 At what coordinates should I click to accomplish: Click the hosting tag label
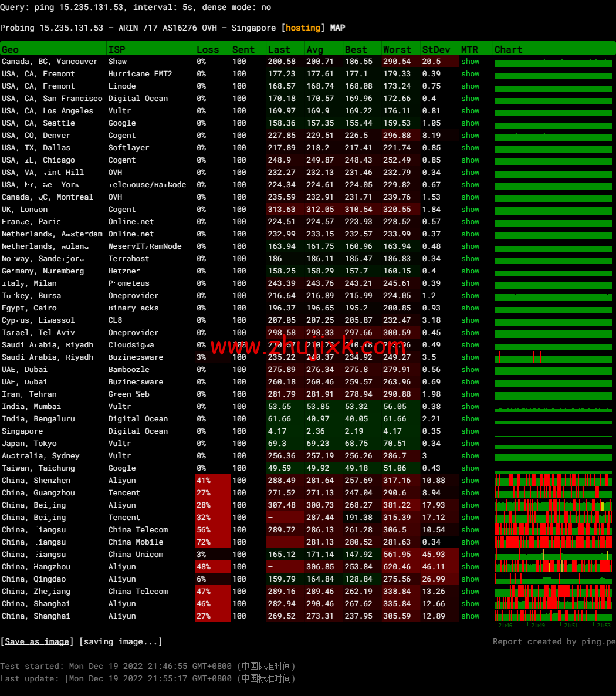coord(303,28)
